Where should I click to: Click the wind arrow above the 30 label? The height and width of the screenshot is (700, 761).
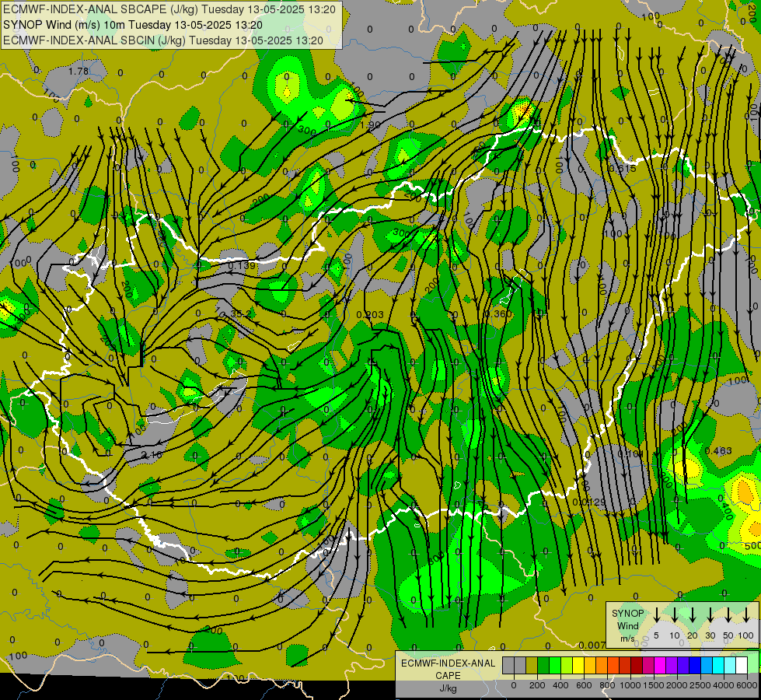point(710,614)
